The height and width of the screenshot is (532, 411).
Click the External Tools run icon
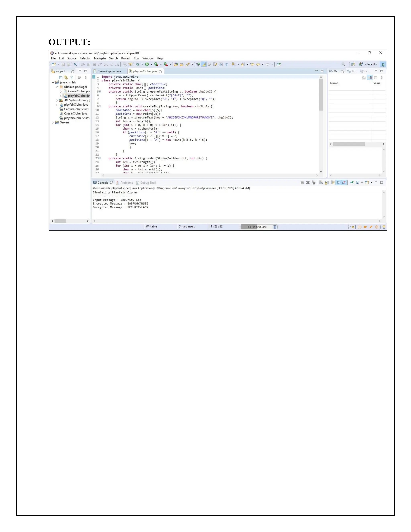(166, 64)
